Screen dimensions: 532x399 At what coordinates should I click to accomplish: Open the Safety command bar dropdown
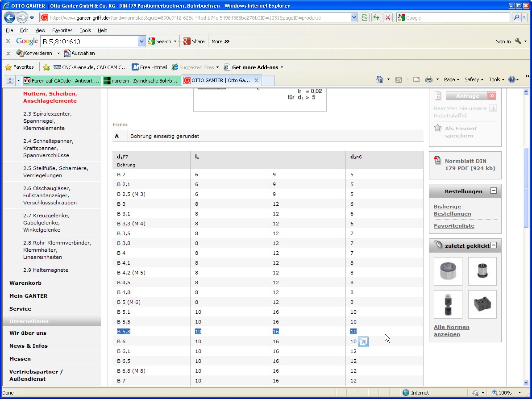click(474, 79)
